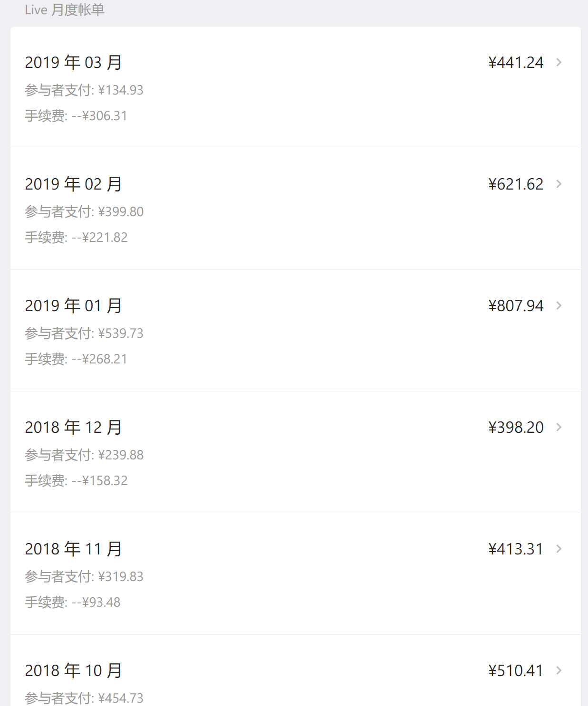Click participant payment ¥134.93 line
This screenshot has height=706, width=588.
pos(84,90)
